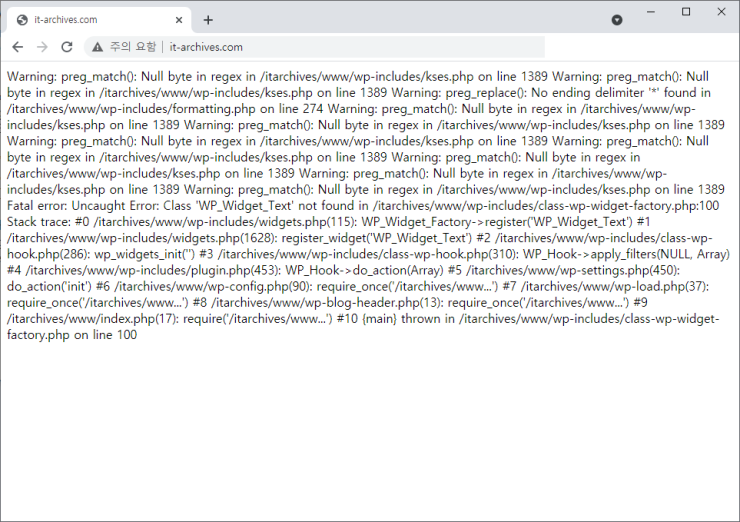Image resolution: width=740 pixels, height=522 pixels.
Task: Click the it-archives.com URL in address bar
Action: click(x=206, y=47)
